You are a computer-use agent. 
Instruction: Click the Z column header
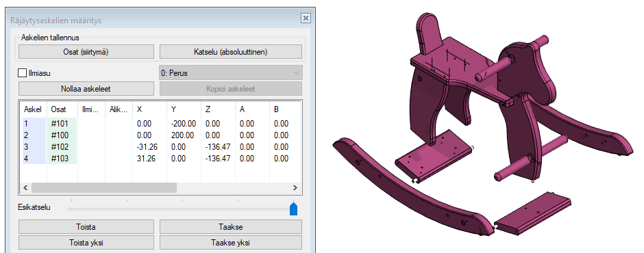click(218, 109)
